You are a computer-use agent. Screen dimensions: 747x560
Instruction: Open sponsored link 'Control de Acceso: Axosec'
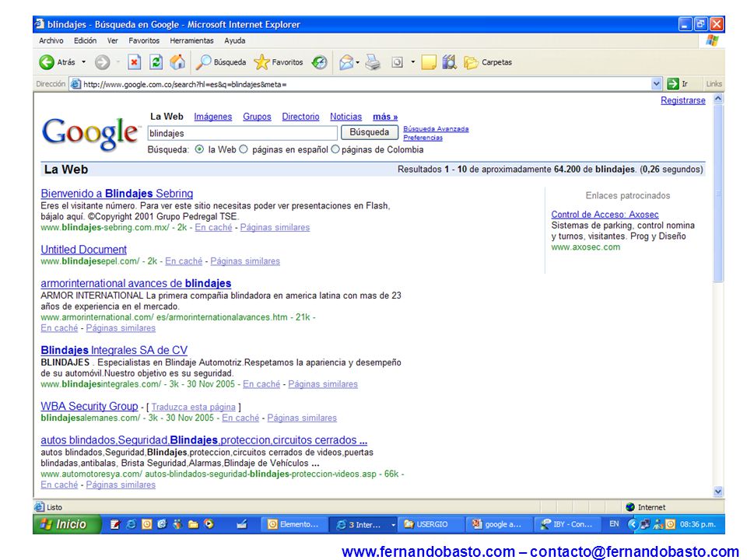tap(605, 215)
